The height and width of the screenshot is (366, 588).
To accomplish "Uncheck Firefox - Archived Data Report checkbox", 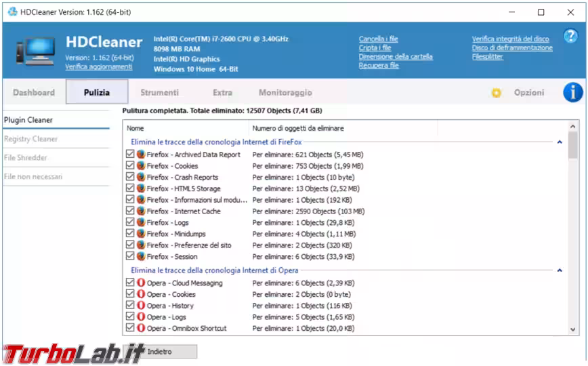I will coord(130,155).
